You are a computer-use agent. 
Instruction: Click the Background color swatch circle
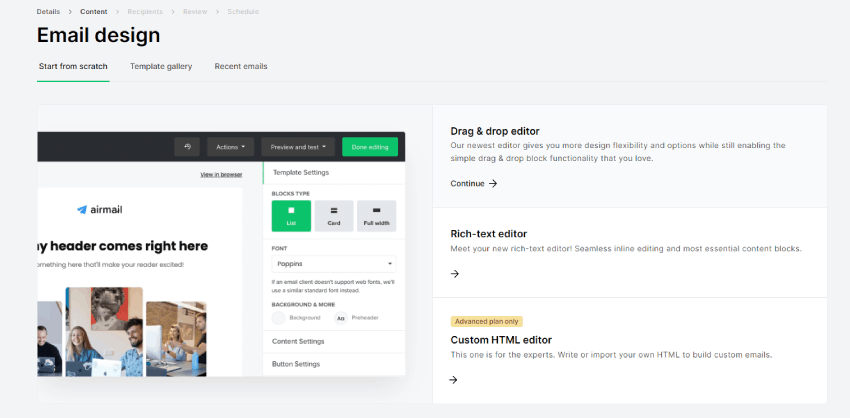279,318
